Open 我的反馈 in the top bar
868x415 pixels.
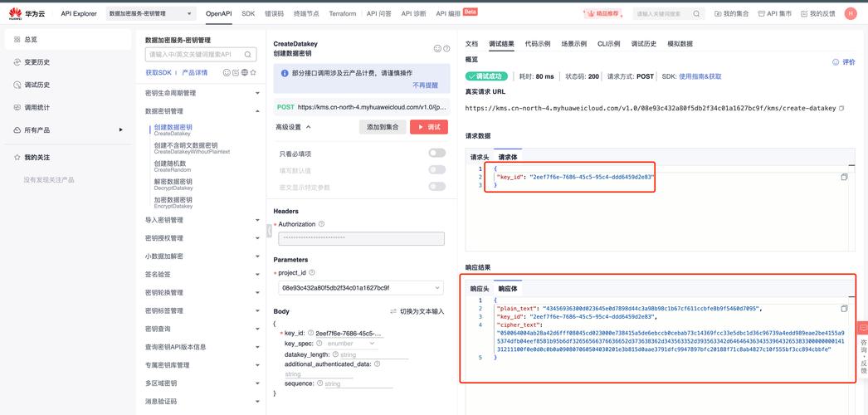[817, 14]
